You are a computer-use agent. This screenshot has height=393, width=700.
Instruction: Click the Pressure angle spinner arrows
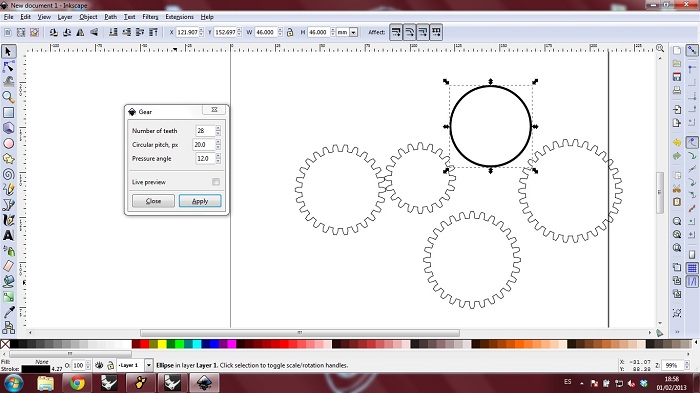pyautogui.click(x=218, y=158)
